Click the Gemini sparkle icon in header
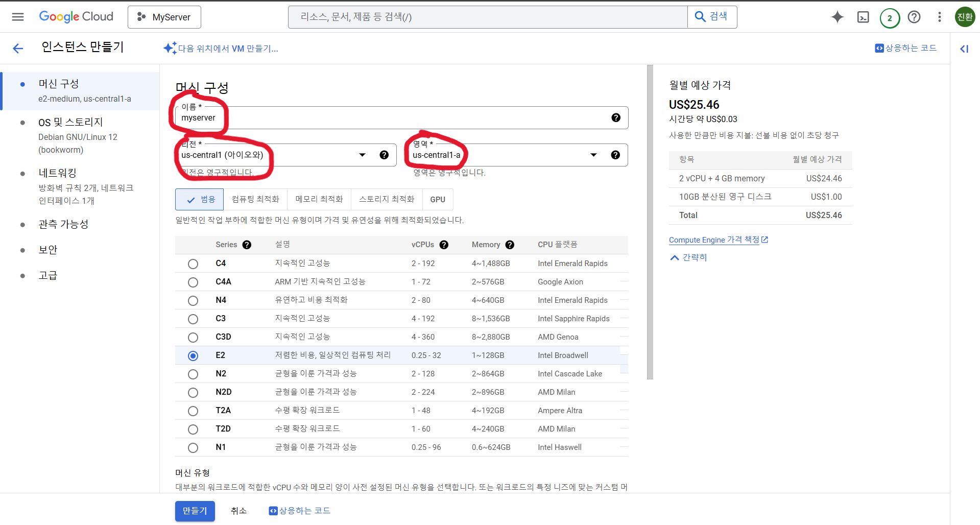 coord(837,17)
